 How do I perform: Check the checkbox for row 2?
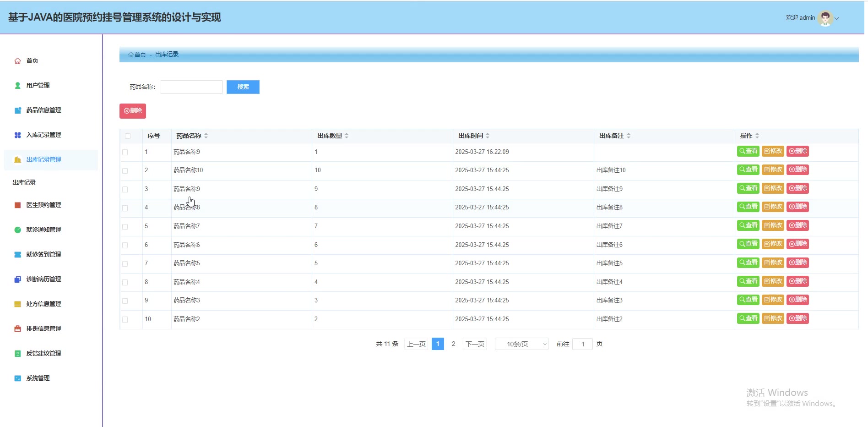(125, 171)
